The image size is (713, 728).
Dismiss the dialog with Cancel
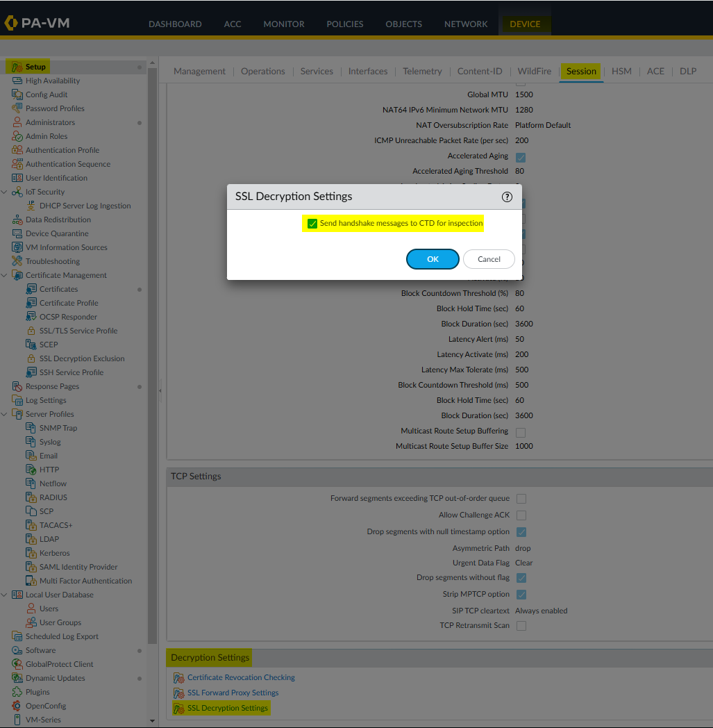point(489,260)
